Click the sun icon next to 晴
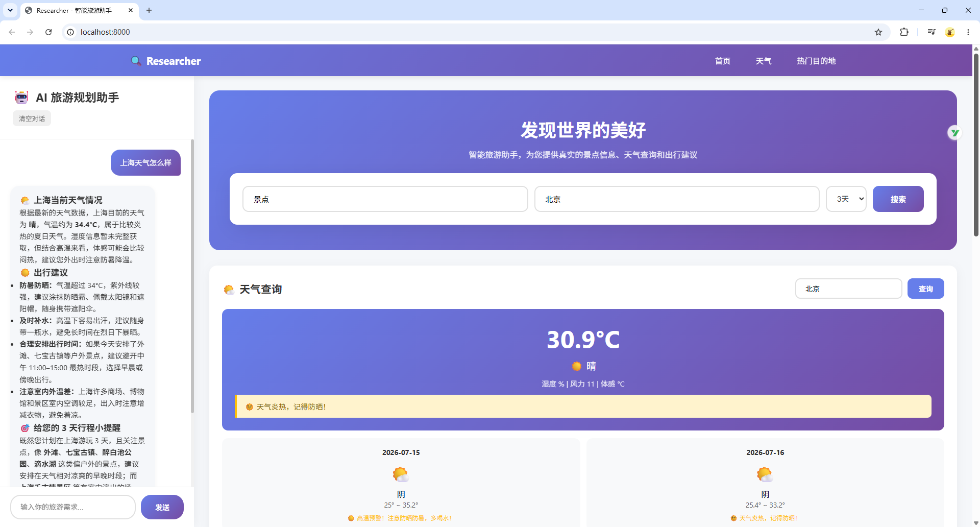Viewport: 980px width, 527px height. [x=577, y=366]
